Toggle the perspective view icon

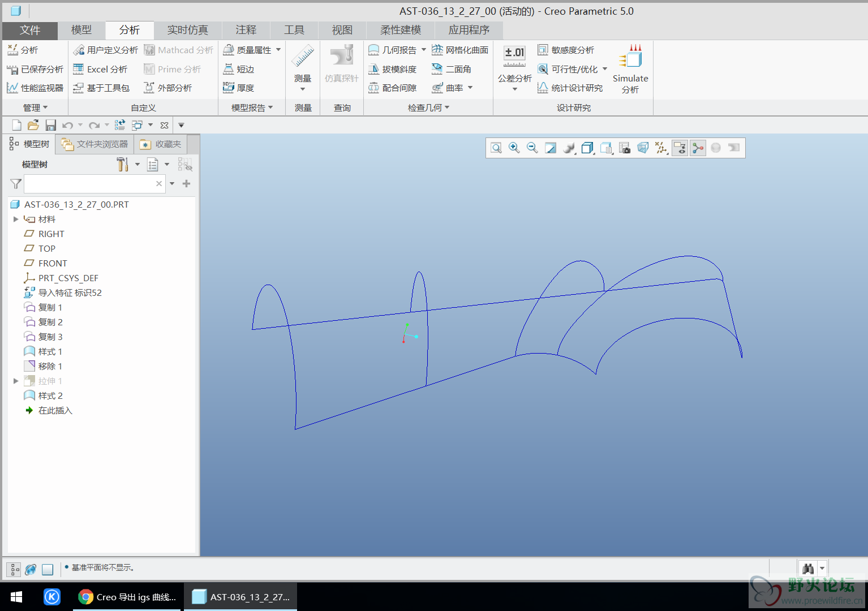(643, 148)
